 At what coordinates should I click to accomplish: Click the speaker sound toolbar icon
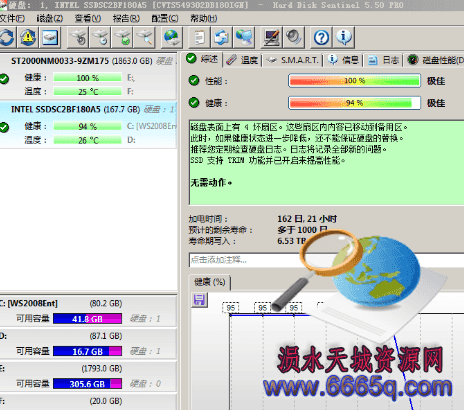(x=294, y=37)
